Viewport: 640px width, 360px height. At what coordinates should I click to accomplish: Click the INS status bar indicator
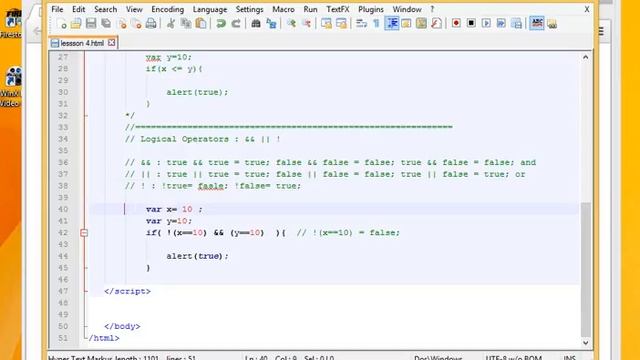(x=569, y=358)
